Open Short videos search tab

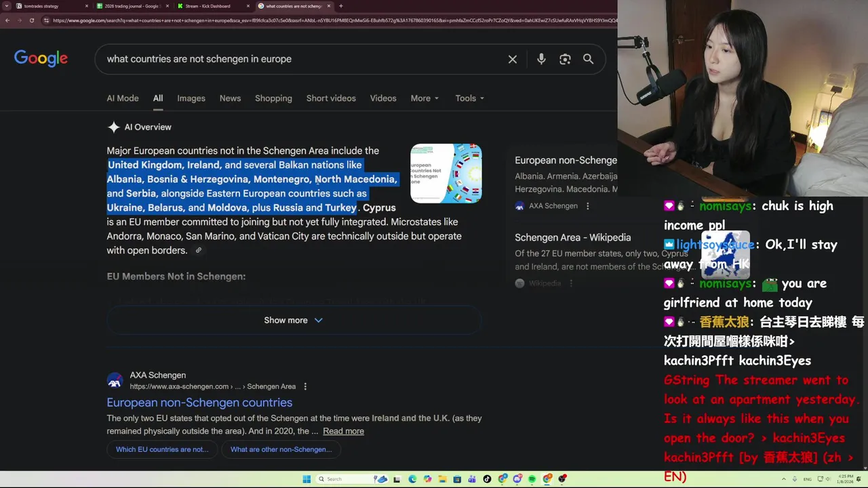click(x=331, y=98)
